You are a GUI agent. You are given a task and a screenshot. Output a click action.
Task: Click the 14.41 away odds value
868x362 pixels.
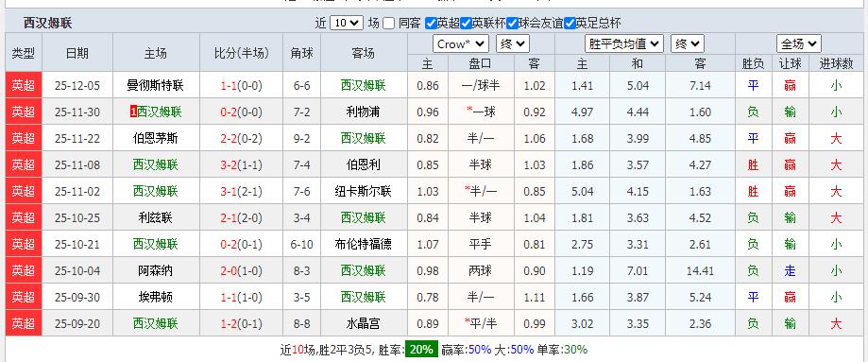pyautogui.click(x=700, y=271)
